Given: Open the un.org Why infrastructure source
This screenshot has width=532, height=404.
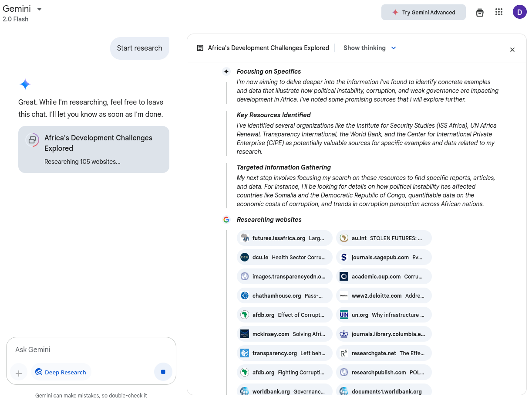Looking at the screenshot, I should pos(384,315).
